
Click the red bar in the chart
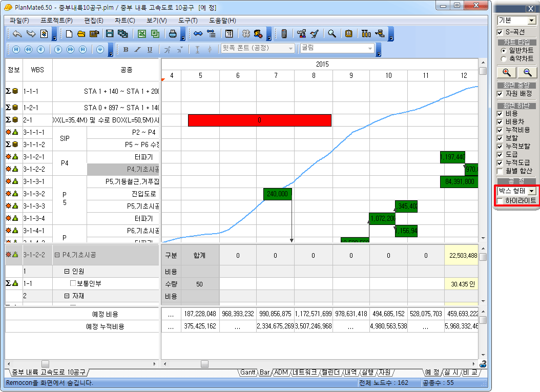pyautogui.click(x=259, y=120)
